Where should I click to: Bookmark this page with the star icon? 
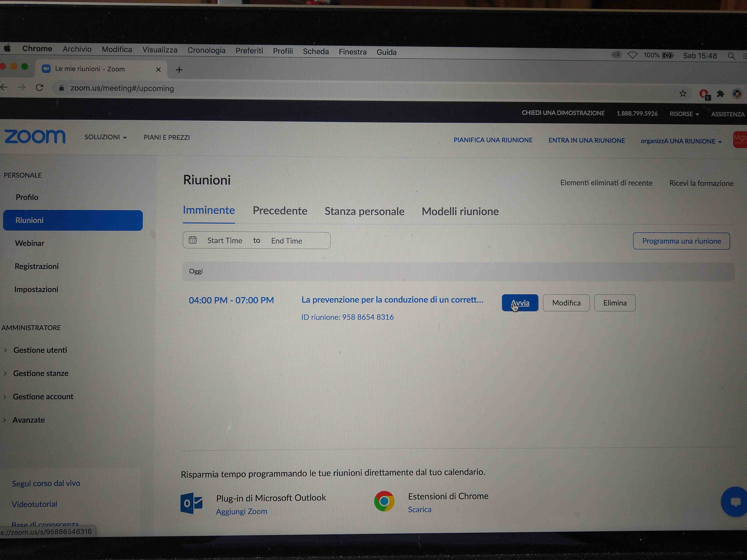tap(683, 93)
